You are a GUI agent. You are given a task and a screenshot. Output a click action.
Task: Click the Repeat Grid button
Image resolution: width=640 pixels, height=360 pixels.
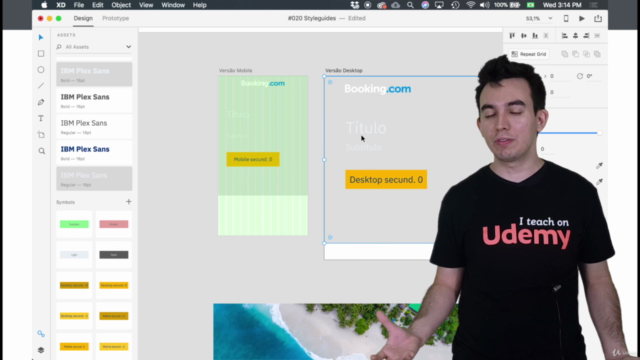(x=529, y=54)
